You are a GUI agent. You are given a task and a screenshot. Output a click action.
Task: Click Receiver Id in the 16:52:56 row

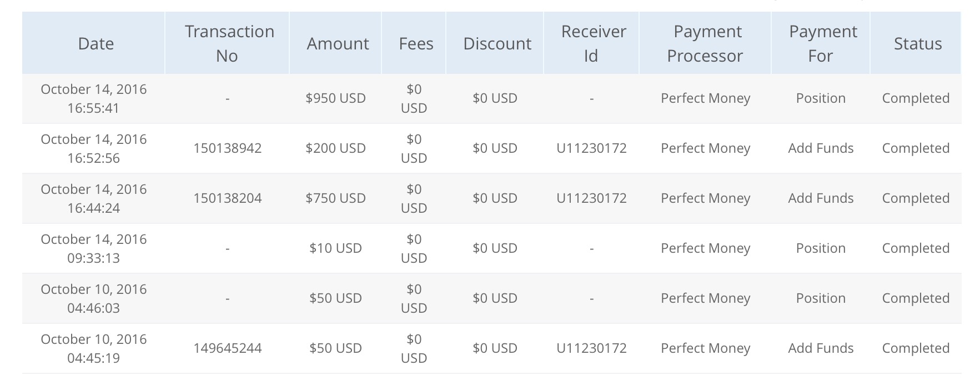591,148
